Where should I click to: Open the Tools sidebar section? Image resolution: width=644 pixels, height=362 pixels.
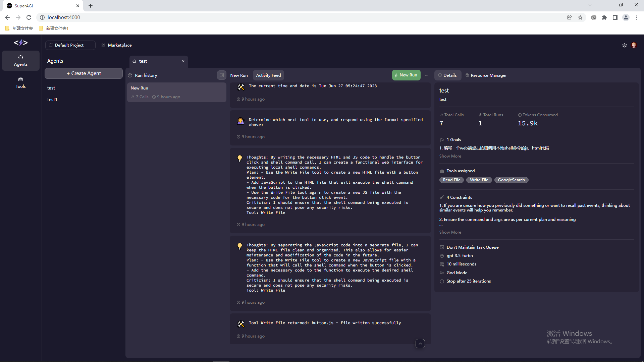coord(21,83)
